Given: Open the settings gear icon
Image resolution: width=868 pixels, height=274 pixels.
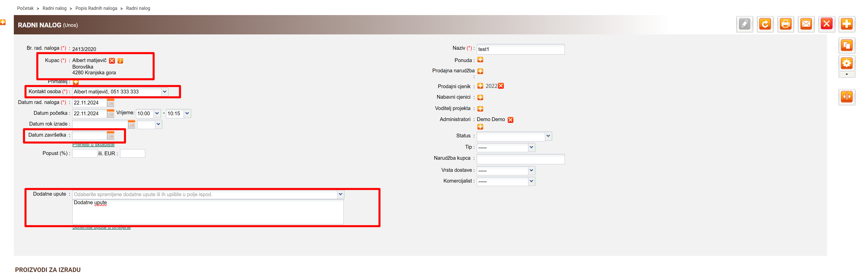Looking at the screenshot, I should pos(846,63).
